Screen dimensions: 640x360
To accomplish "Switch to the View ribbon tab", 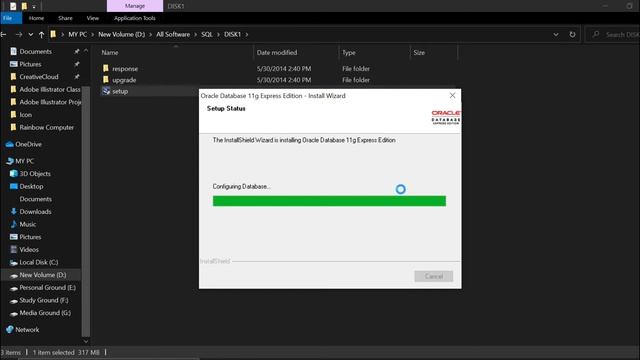I will 93,18.
